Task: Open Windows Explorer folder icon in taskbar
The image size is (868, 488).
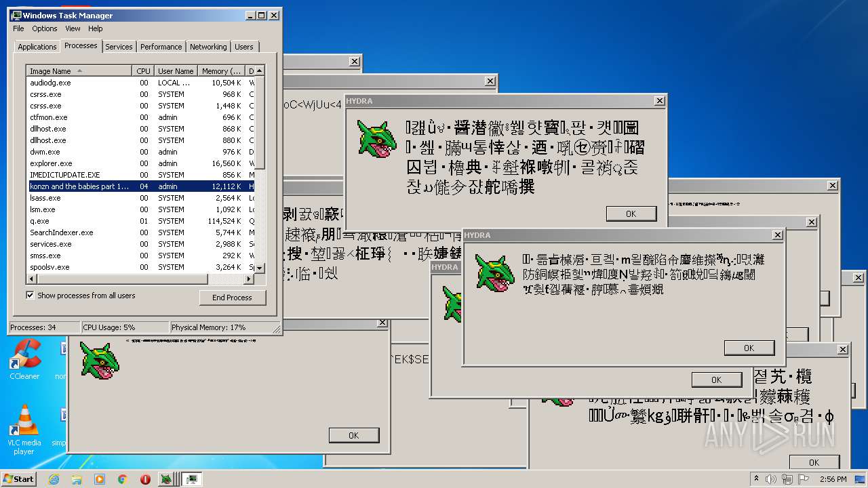Action: tap(77, 479)
